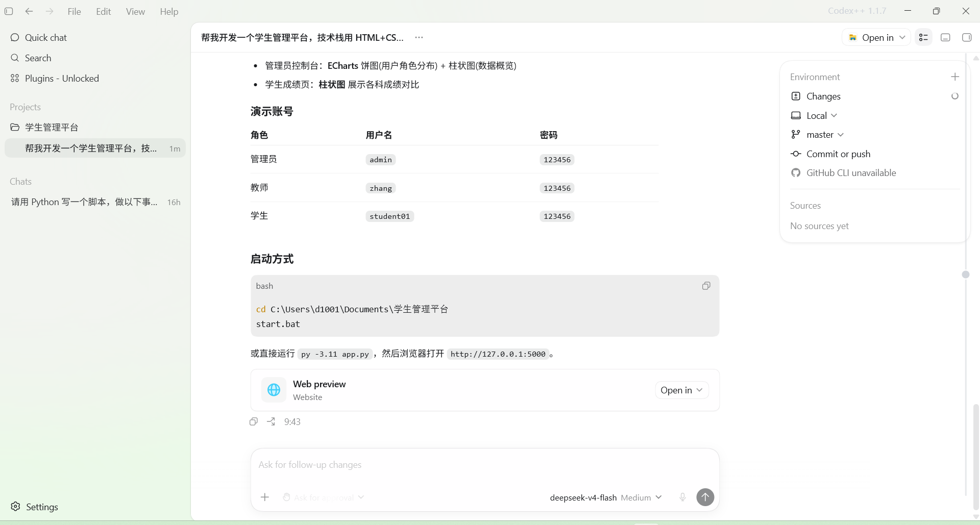Viewport: 980px width, 525px height.
Task: Click the conversation scroll position marker dot
Action: coord(966,274)
